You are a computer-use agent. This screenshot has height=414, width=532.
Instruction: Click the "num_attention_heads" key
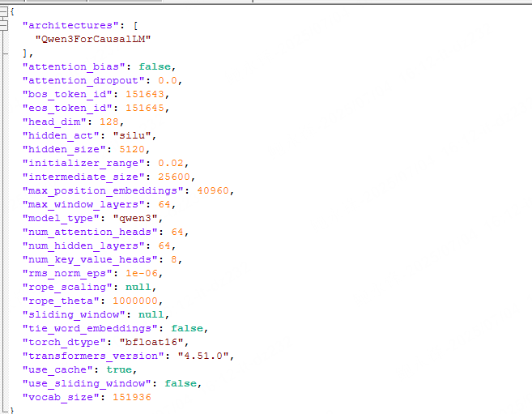click(90, 232)
